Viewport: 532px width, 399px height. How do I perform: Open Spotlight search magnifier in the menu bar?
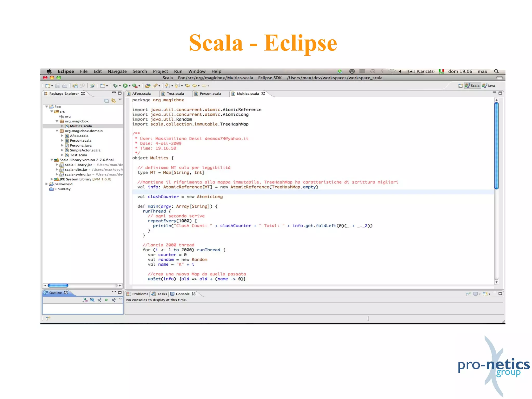tap(496, 71)
